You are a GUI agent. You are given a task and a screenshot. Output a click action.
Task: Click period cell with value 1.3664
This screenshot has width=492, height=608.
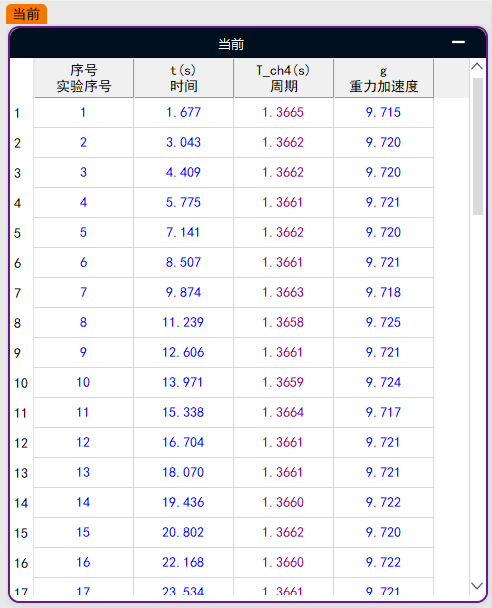coord(283,412)
